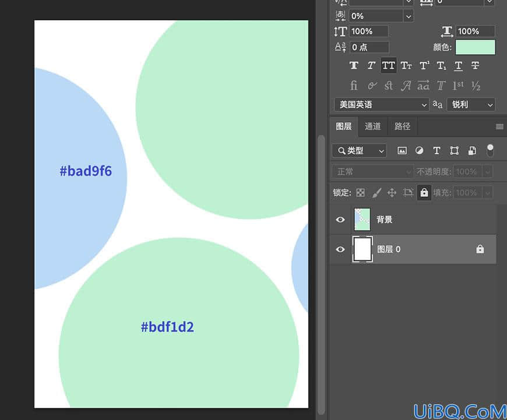This screenshot has height=420, width=507.
Task: Select the 背景 layer thumbnail
Action: (x=362, y=219)
